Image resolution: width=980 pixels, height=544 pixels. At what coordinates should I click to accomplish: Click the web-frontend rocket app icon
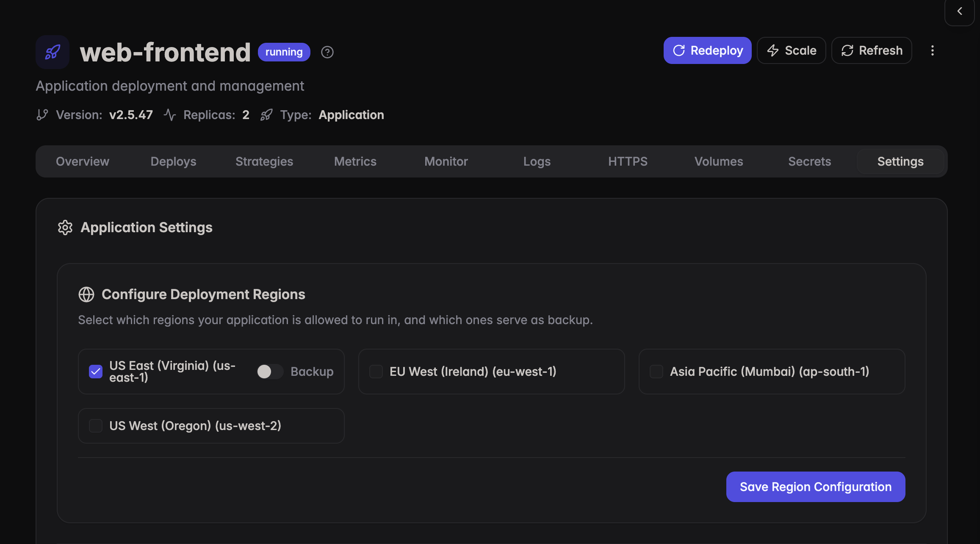click(x=53, y=52)
